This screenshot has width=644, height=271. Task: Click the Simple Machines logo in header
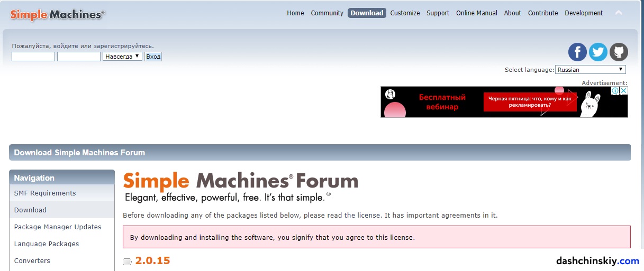point(57,14)
